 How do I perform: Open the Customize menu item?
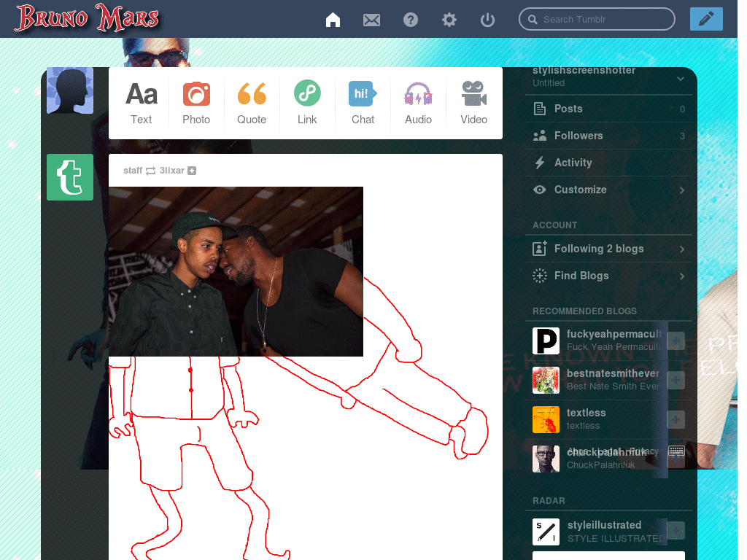pyautogui.click(x=609, y=190)
